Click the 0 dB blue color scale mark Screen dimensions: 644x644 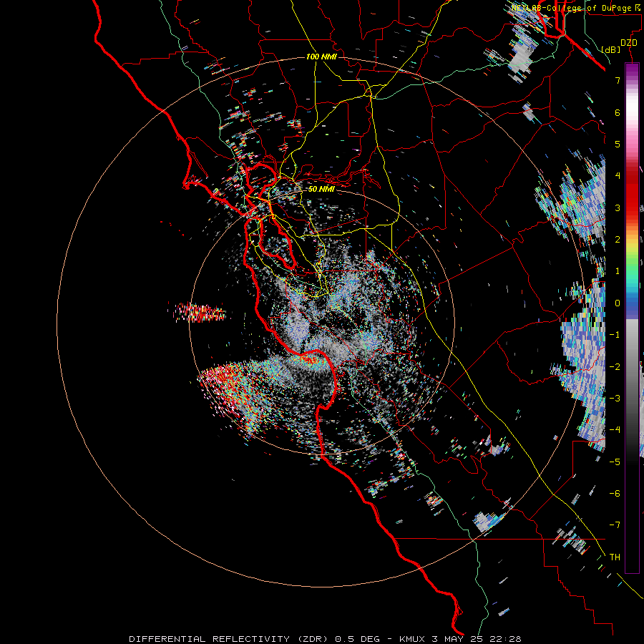click(x=618, y=303)
